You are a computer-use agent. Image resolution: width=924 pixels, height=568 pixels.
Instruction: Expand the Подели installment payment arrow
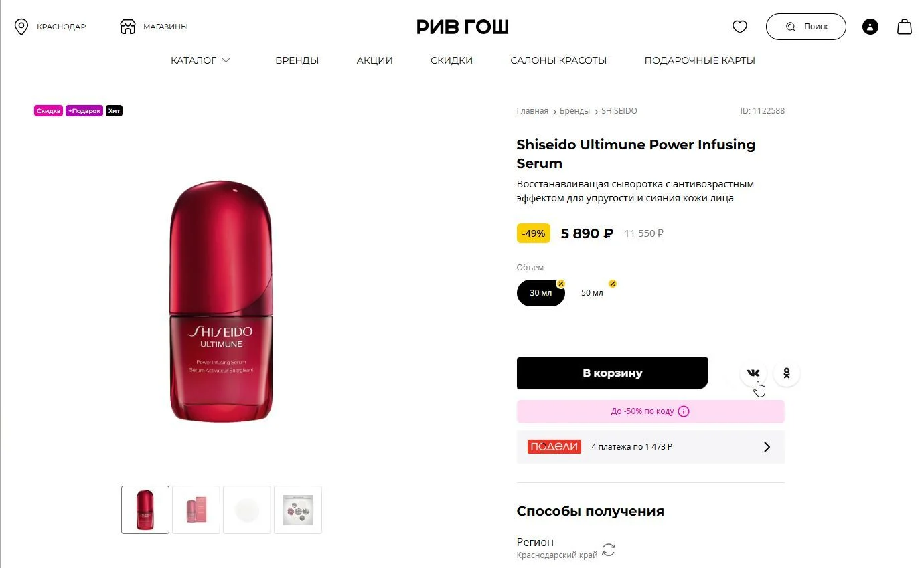click(767, 447)
